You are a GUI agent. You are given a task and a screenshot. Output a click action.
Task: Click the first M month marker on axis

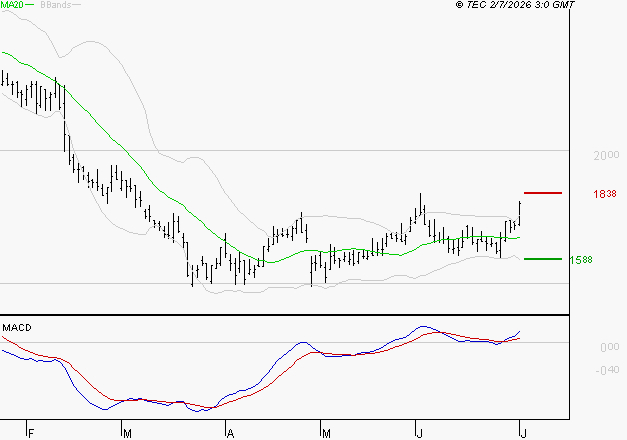pos(127,434)
